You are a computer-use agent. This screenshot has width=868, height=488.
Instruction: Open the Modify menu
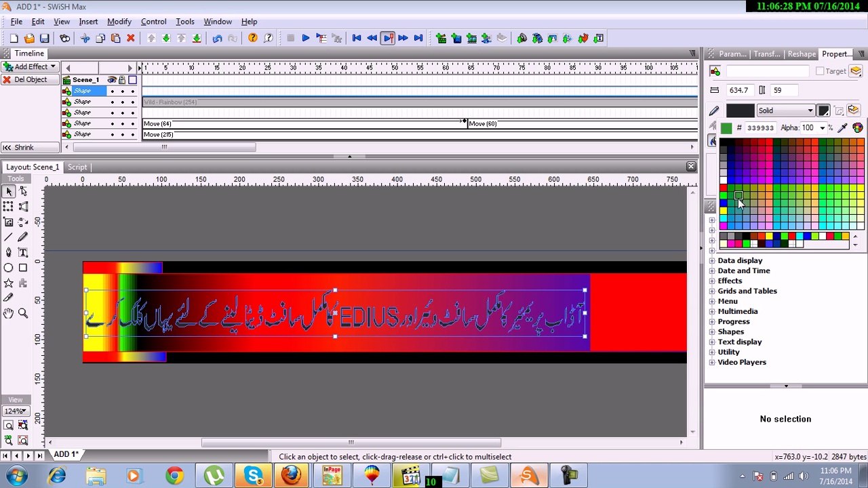click(x=119, y=22)
